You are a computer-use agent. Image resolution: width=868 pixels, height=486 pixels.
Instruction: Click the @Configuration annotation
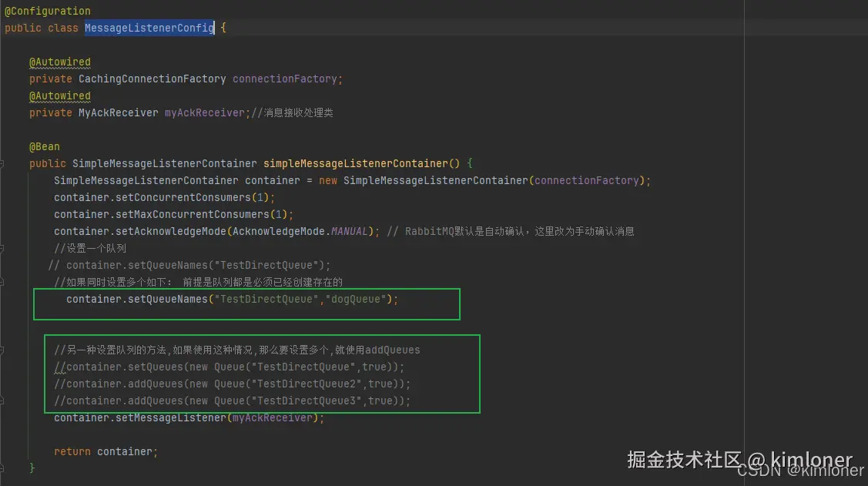(48, 11)
